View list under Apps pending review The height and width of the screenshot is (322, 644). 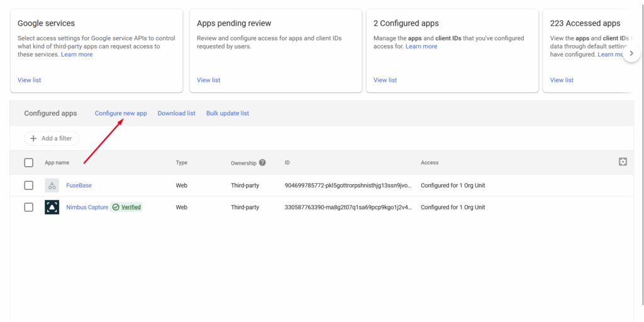[x=208, y=80]
